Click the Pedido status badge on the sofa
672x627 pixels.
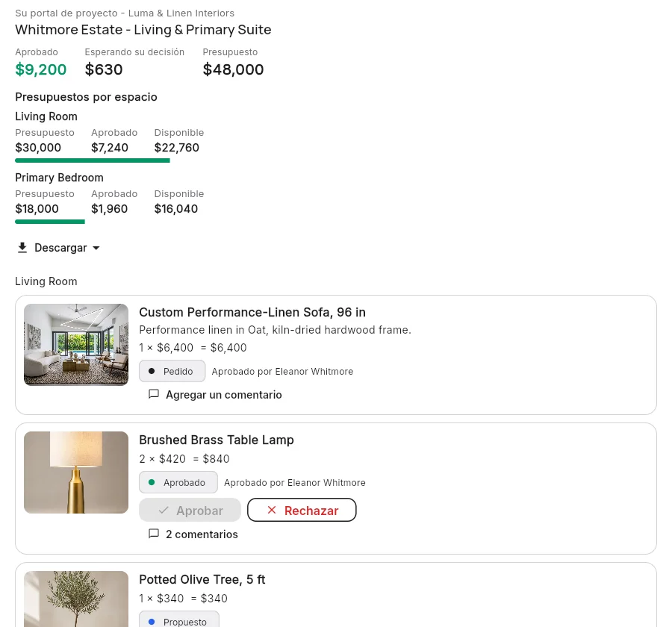(172, 371)
